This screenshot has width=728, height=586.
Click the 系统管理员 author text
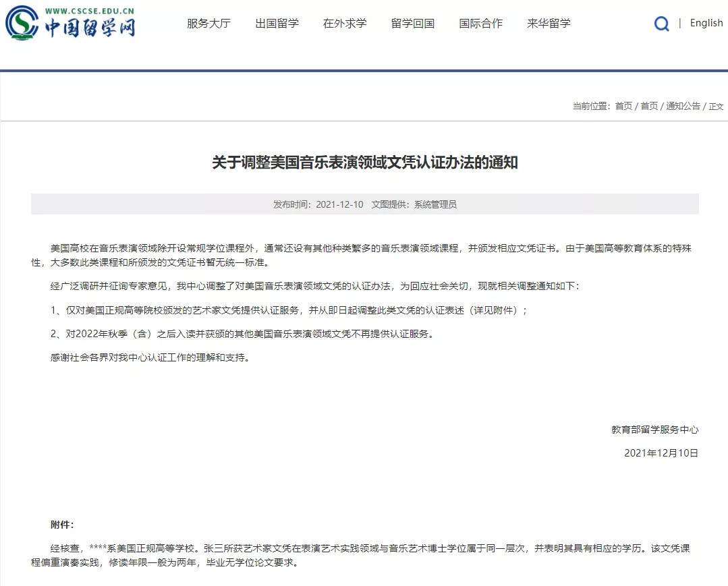(435, 204)
